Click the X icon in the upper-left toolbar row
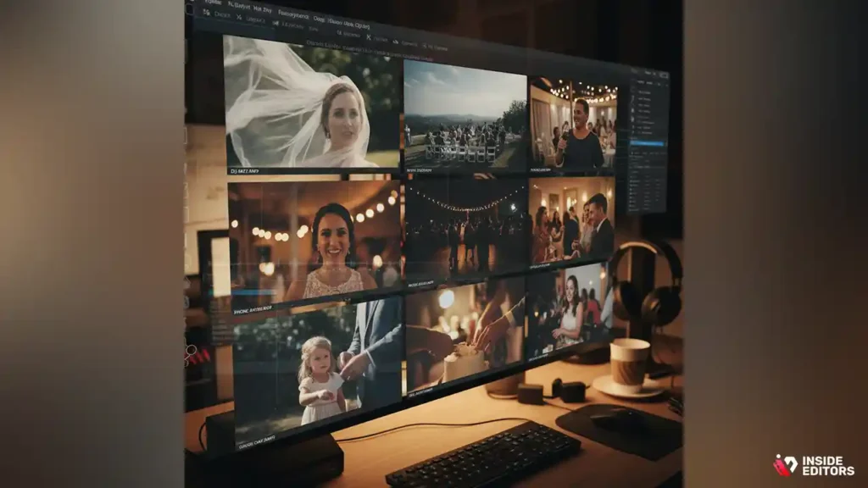This screenshot has width=868, height=488. pos(238,17)
